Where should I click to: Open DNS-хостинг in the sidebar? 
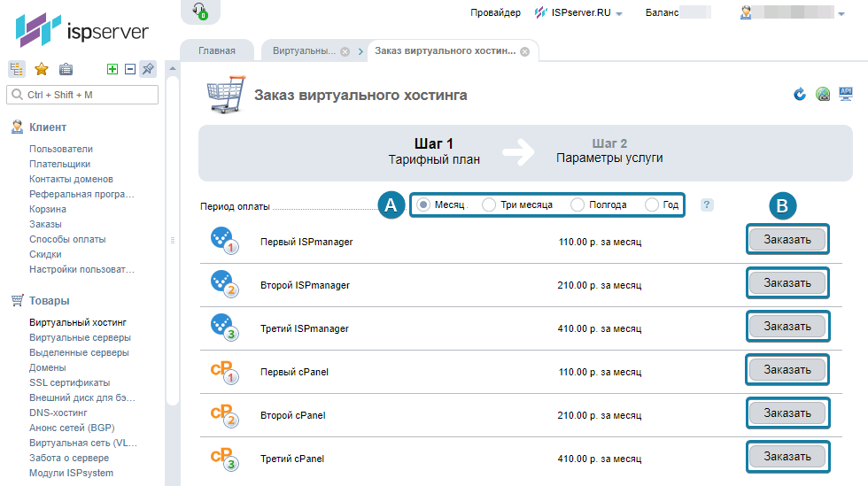coord(58,413)
